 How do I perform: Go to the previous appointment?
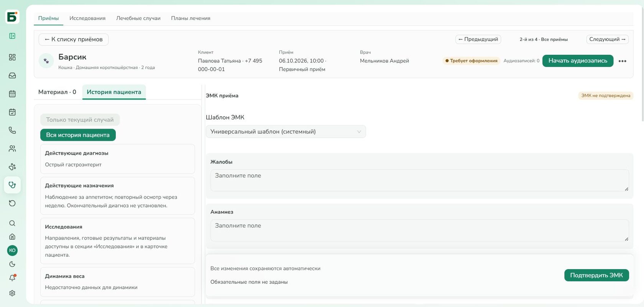(478, 39)
